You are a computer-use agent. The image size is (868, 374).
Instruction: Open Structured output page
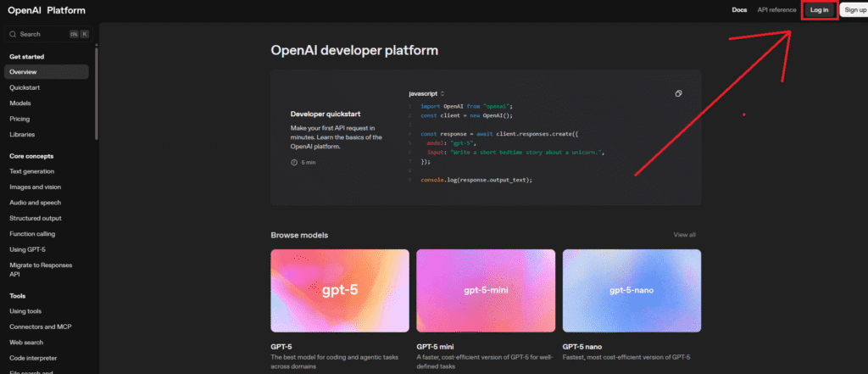[x=36, y=218]
